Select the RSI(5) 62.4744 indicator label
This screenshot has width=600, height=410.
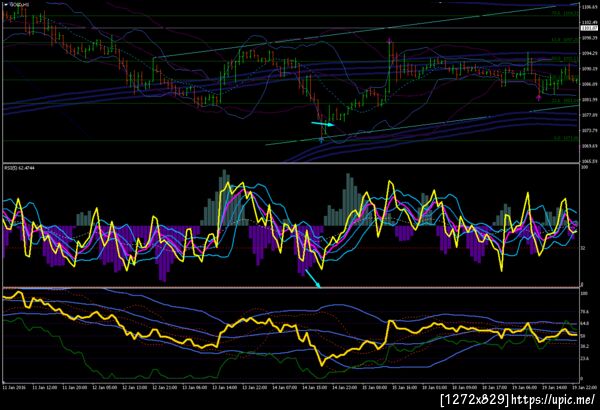coord(19,168)
